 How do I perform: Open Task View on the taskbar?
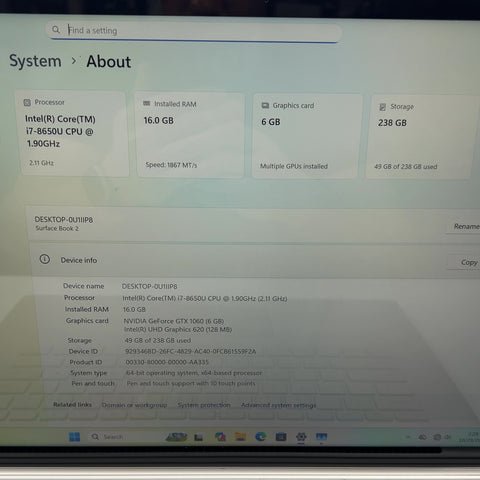point(199,437)
